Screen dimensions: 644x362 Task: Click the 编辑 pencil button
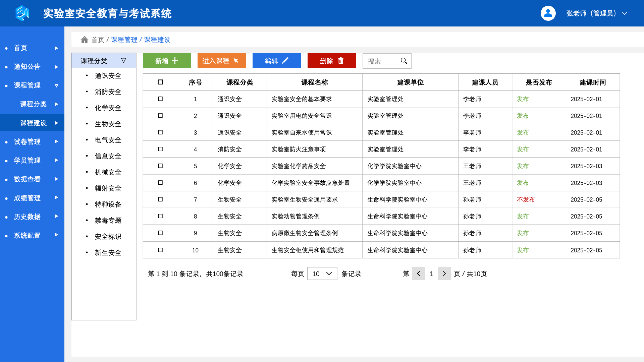[276, 61]
